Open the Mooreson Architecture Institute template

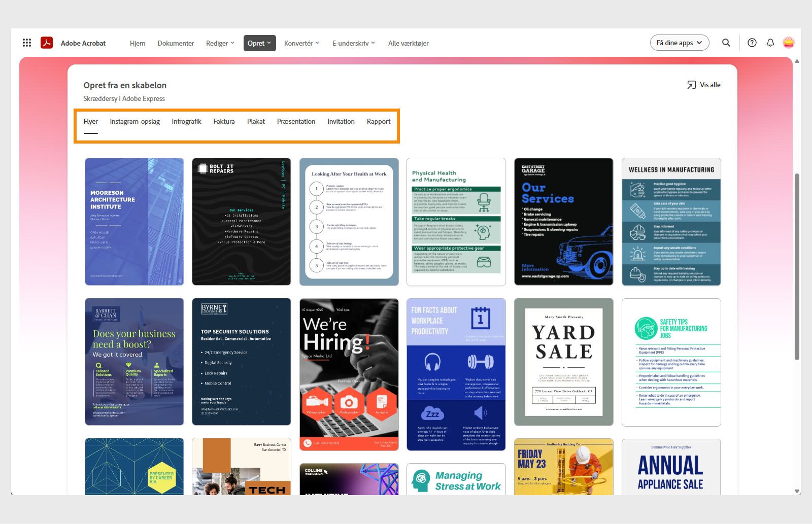[x=134, y=222]
